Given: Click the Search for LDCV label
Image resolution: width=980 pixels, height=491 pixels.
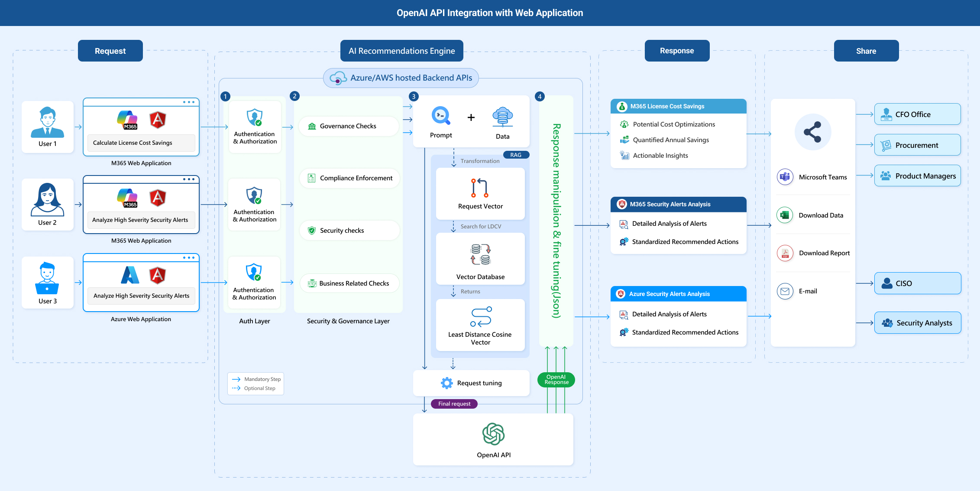Looking at the screenshot, I should pos(481,227).
